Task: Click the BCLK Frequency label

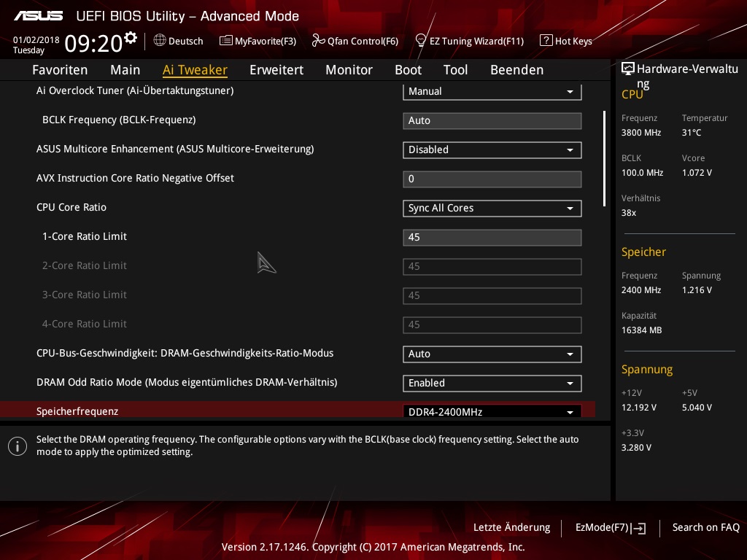Action: point(119,120)
